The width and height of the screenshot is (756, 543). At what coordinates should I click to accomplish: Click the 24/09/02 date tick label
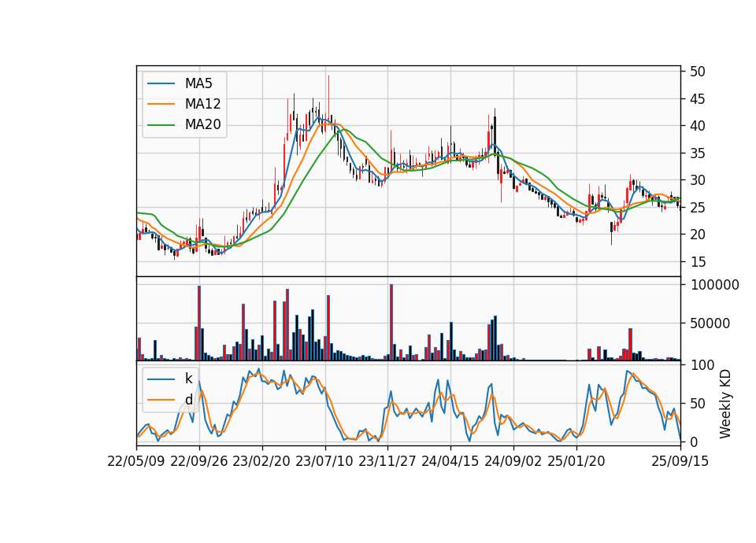[x=513, y=461]
